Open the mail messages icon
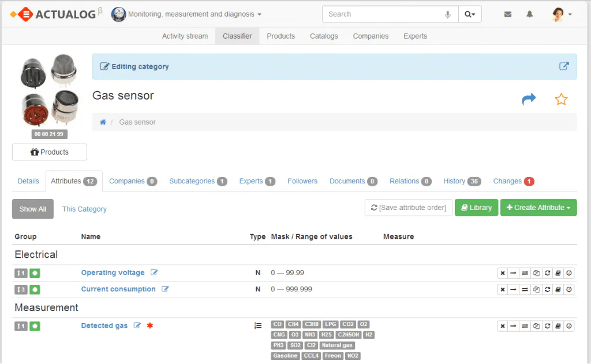Screen dimensions: 591x364 click(508, 14)
